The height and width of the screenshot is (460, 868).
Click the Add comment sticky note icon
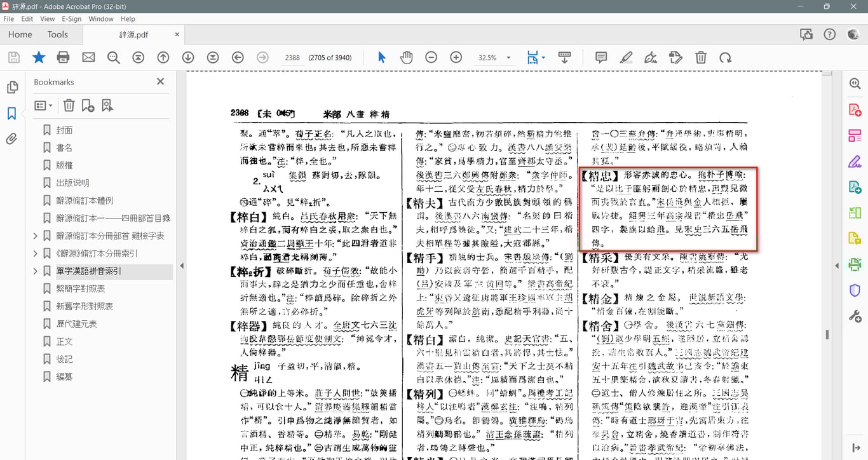[600, 58]
